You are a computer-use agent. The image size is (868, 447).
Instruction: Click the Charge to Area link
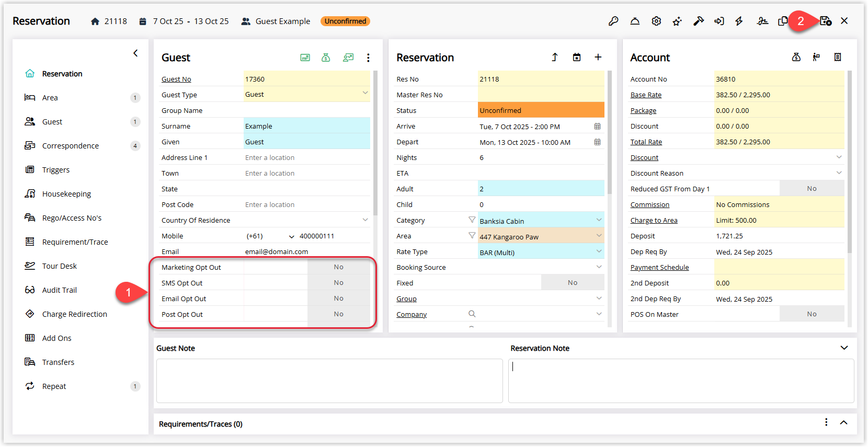coord(654,221)
